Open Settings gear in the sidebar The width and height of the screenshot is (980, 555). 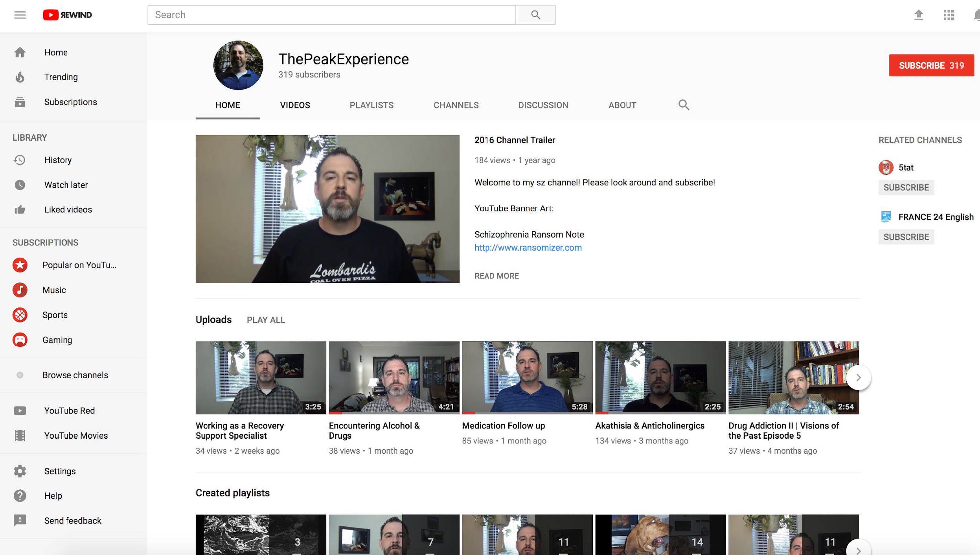(x=60, y=471)
